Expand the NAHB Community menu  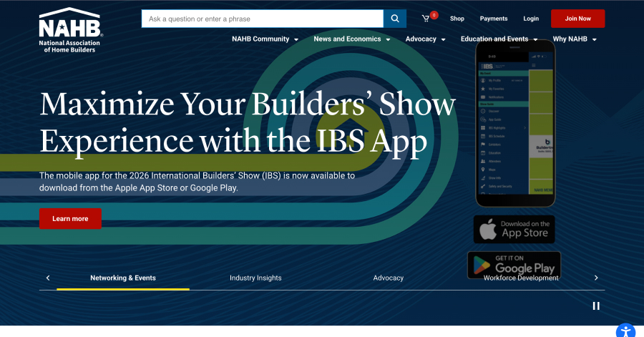265,39
